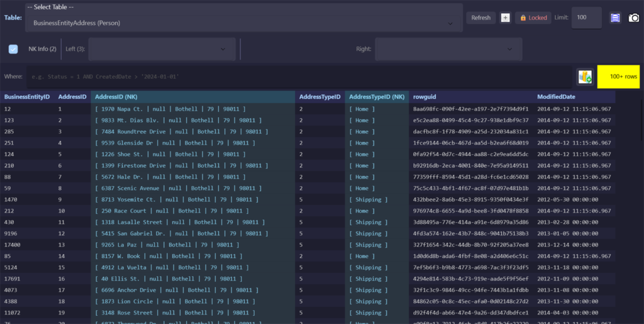Click rowguid starting with 976974c8
644x324 pixels.
(x=470, y=211)
